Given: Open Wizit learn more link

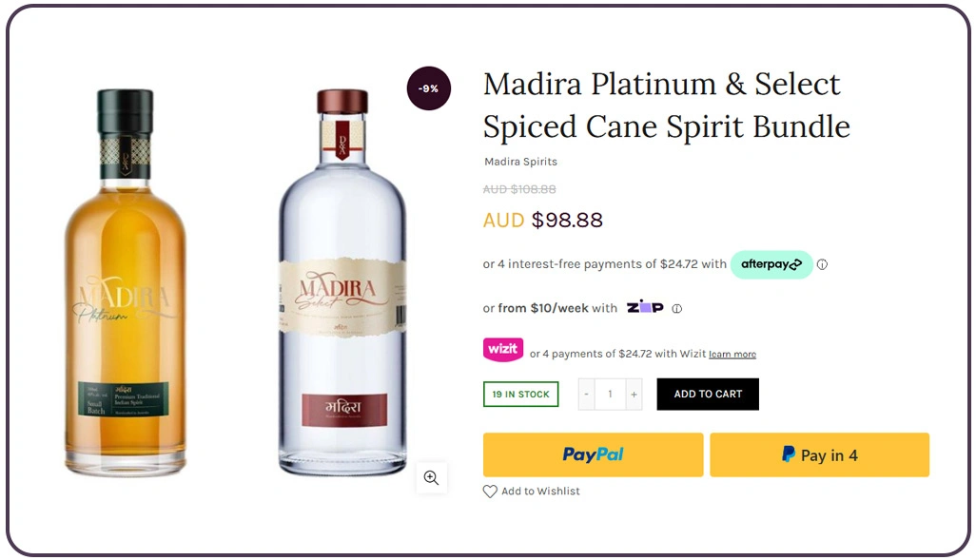Looking at the screenshot, I should pyautogui.click(x=732, y=355).
